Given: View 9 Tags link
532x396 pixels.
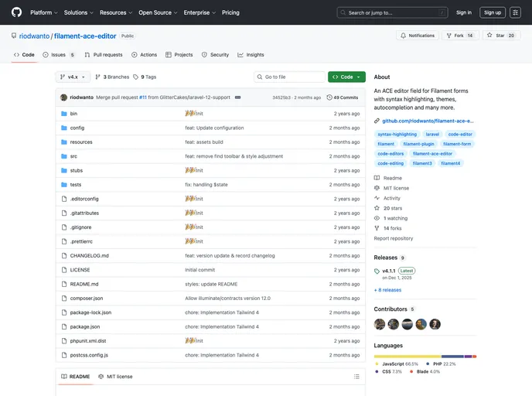Looking at the screenshot, I should (x=145, y=77).
